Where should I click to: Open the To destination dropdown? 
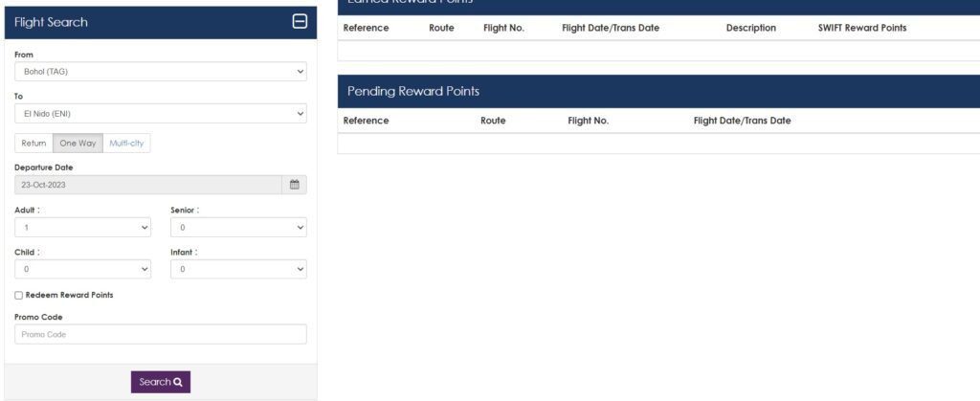coord(160,114)
